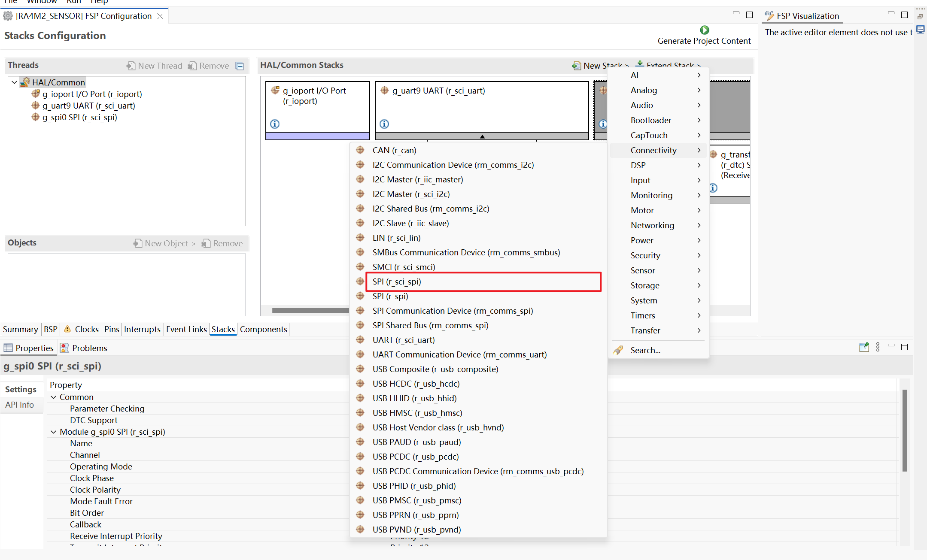
Task: Click the Problems tab warning icon
Action: 64,348
